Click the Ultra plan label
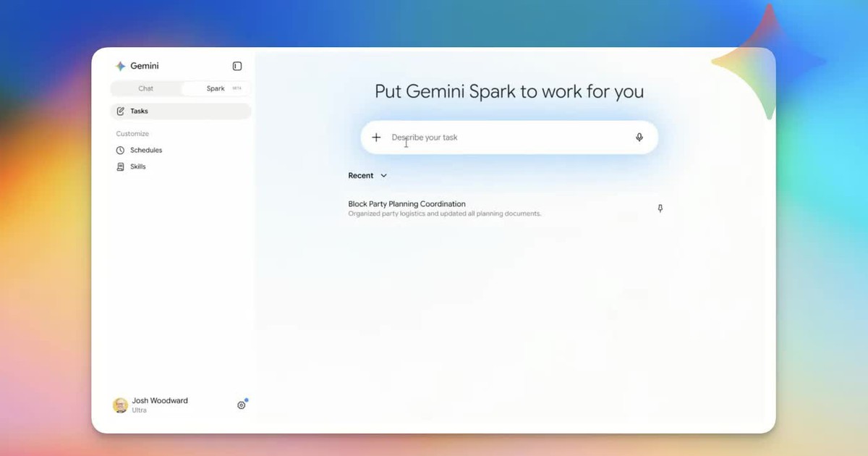Screen dimensions: 868x456 [139, 410]
